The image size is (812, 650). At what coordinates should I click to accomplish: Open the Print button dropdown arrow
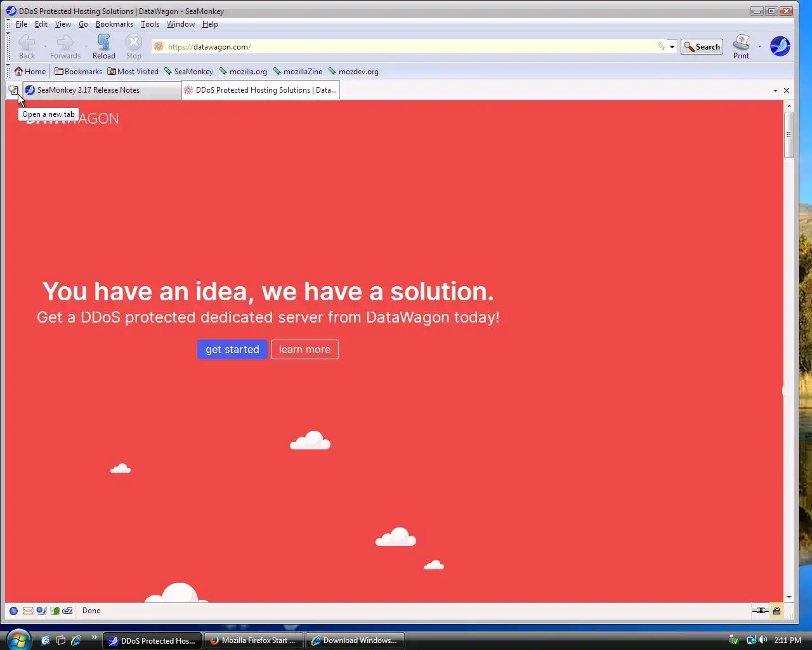click(x=759, y=46)
